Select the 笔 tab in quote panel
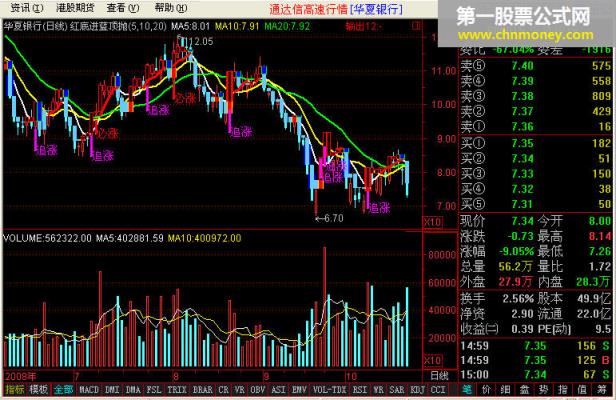 point(467,389)
